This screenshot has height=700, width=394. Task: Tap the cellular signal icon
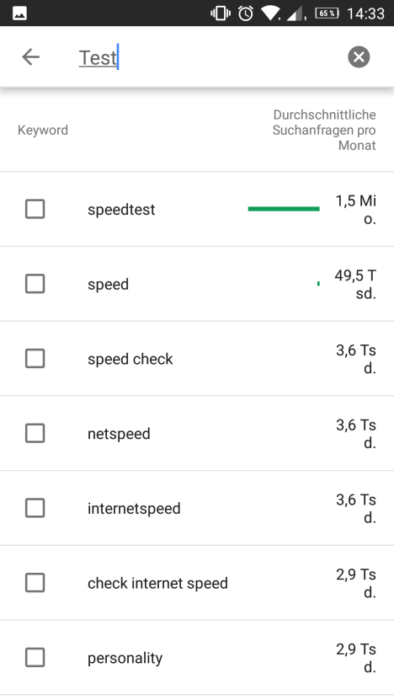[295, 14]
